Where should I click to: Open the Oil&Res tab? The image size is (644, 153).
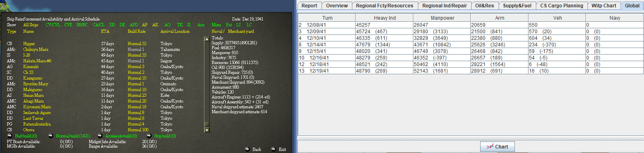pyautogui.click(x=485, y=6)
